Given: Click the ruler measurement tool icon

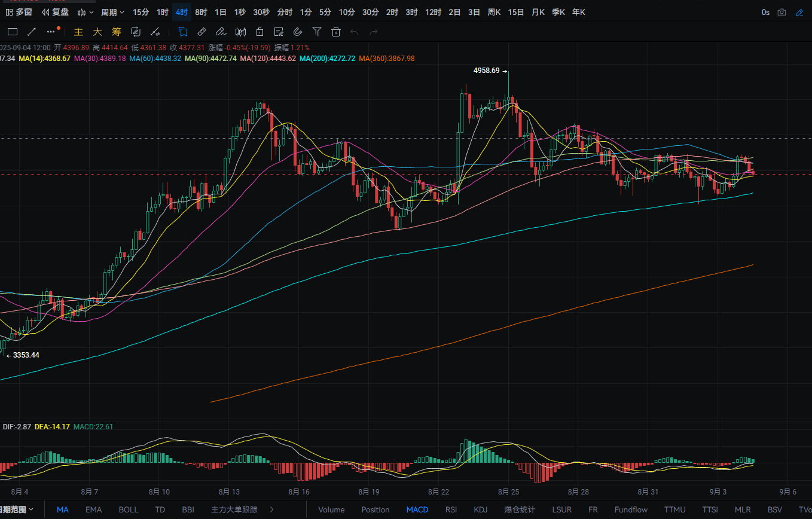Looking at the screenshot, I should click(x=202, y=32).
